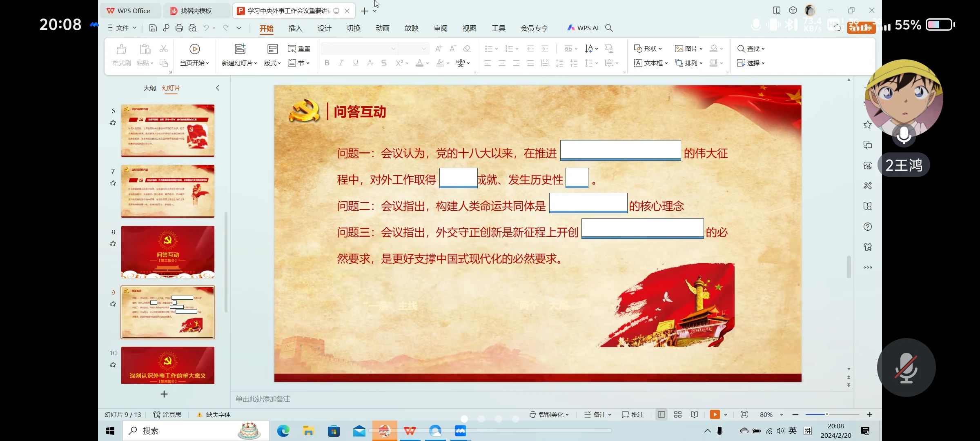980x441 pixels.
Task: Click the print icon in quick toolbar
Action: click(179, 28)
